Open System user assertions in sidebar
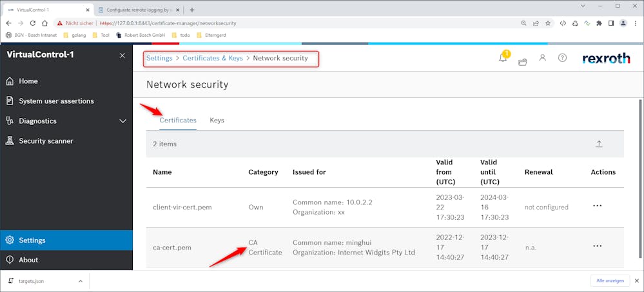Image resolution: width=644 pixels, height=292 pixels. 66,101
